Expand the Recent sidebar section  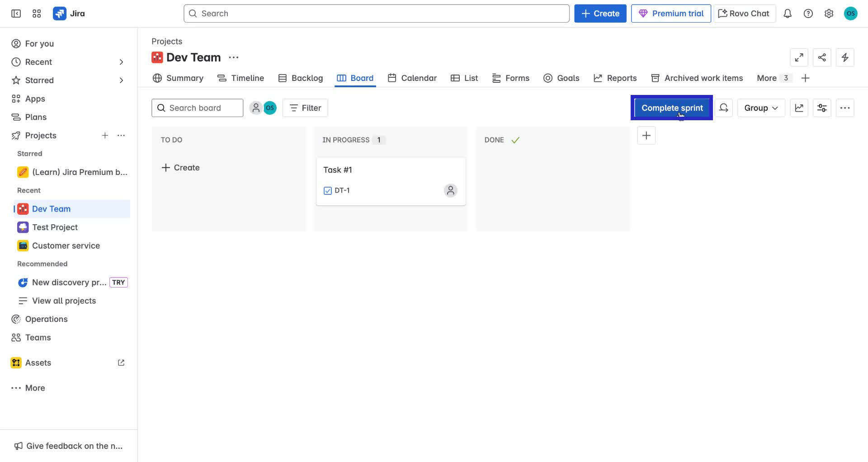click(x=121, y=62)
